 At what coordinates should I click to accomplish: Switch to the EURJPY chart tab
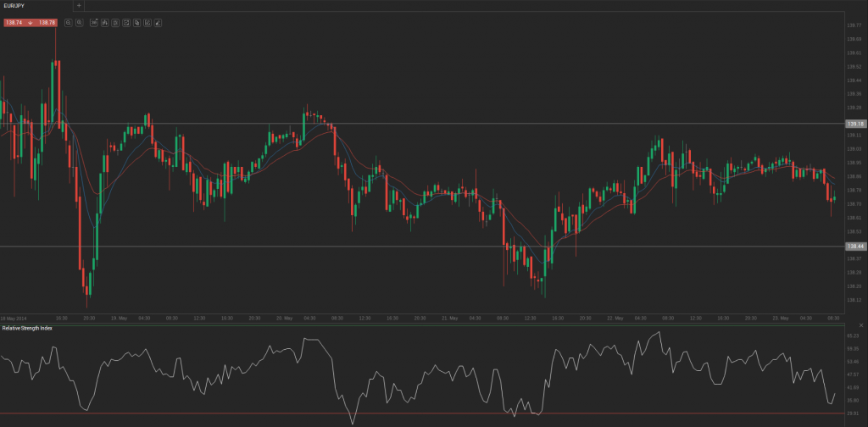pos(15,5)
